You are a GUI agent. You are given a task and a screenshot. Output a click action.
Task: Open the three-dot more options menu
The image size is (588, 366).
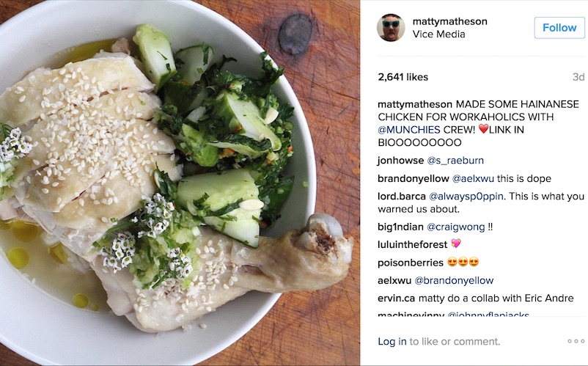pos(576,341)
